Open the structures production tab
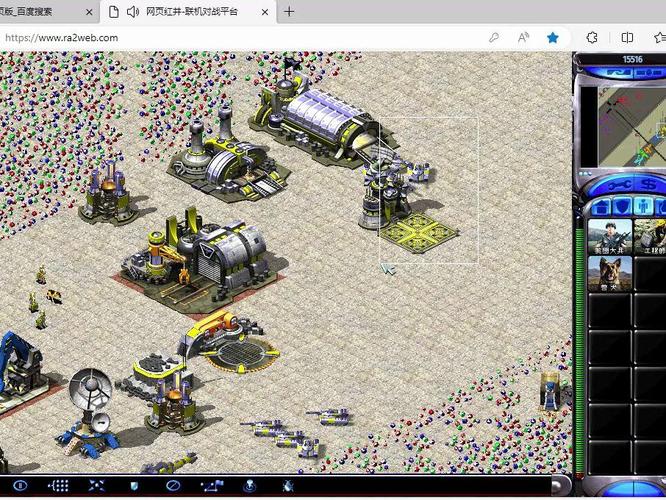This screenshot has width=666, height=500. (x=600, y=207)
